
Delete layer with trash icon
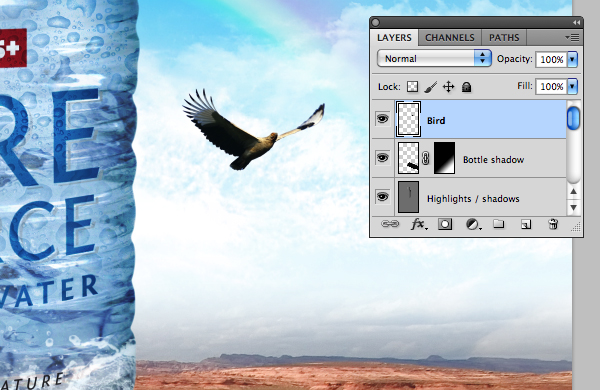(x=553, y=224)
